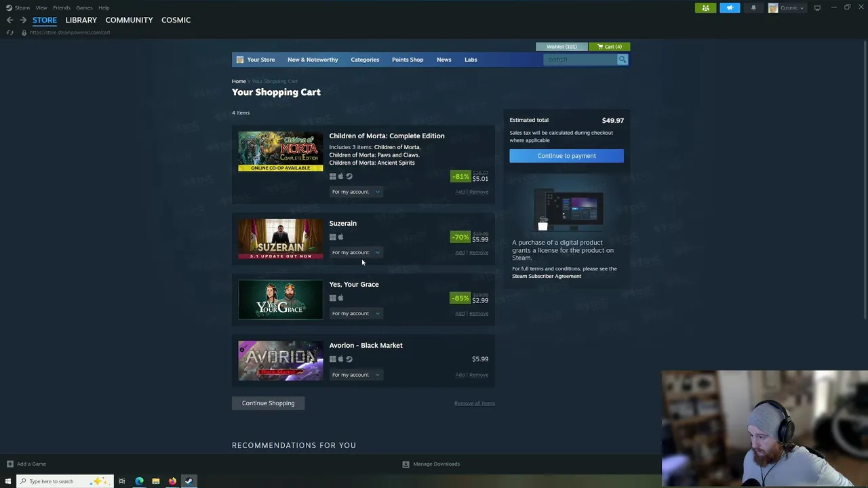Open the View menu
The width and height of the screenshot is (868, 488).
(41, 7)
